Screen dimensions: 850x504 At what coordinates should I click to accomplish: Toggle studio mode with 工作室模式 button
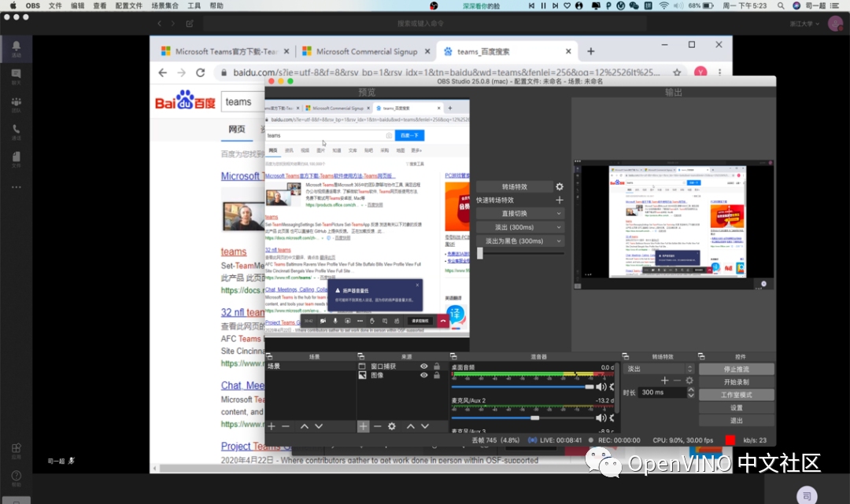coord(736,395)
